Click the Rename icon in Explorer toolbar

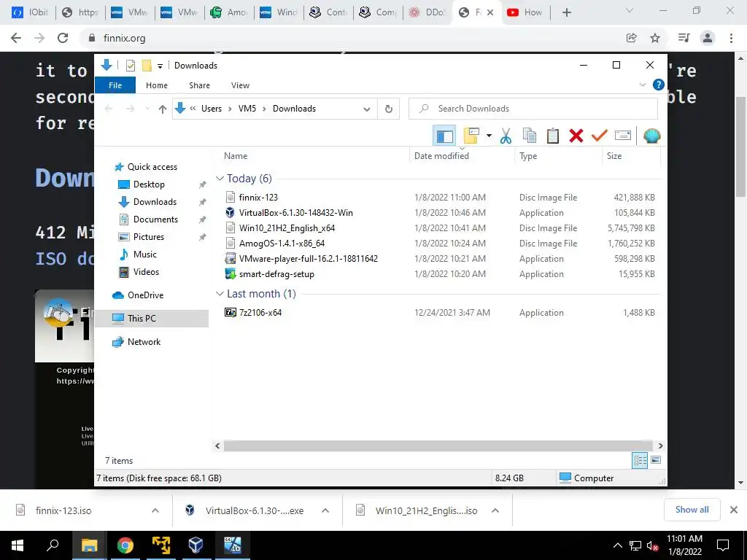(x=623, y=136)
